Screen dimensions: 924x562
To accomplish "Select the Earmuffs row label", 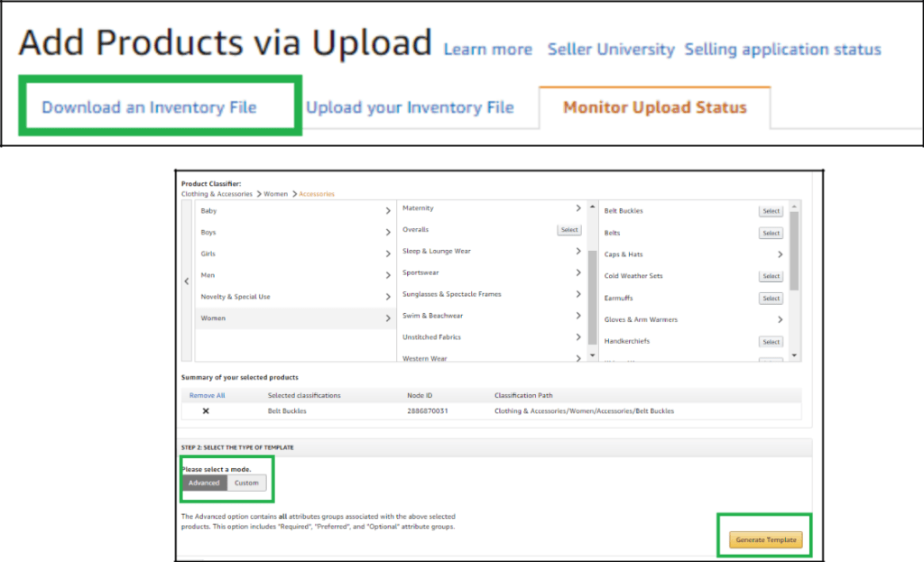I will [618, 298].
